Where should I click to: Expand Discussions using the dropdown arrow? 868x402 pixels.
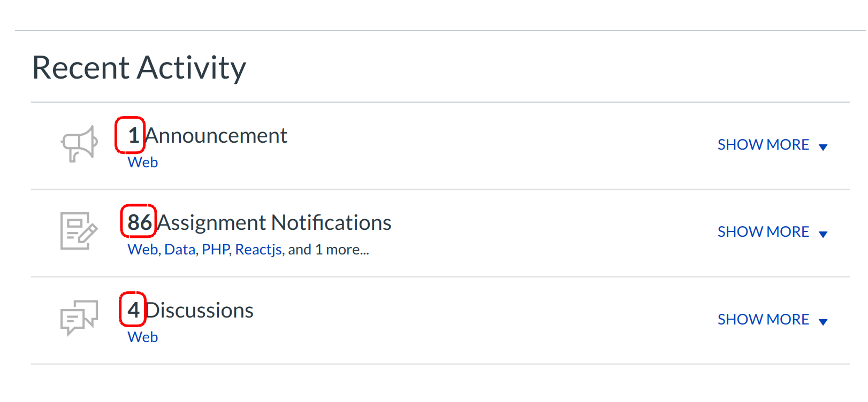pyautogui.click(x=823, y=322)
